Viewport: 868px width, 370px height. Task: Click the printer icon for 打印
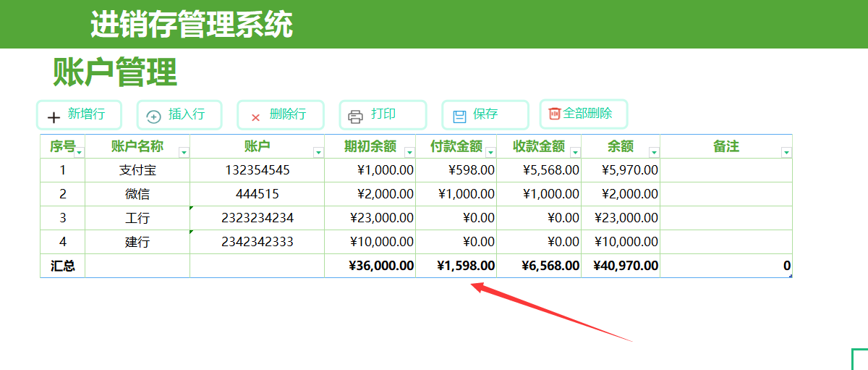355,117
